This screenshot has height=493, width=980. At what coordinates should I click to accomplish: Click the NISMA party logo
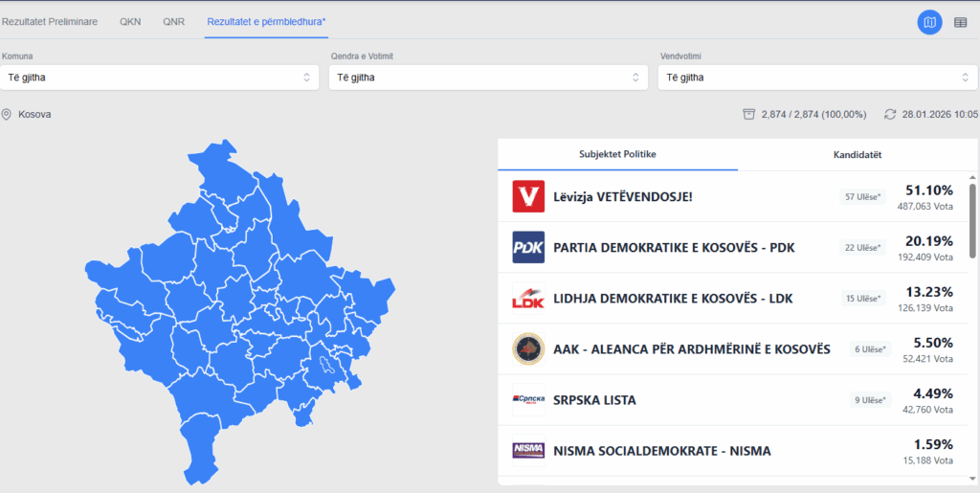pos(528,450)
